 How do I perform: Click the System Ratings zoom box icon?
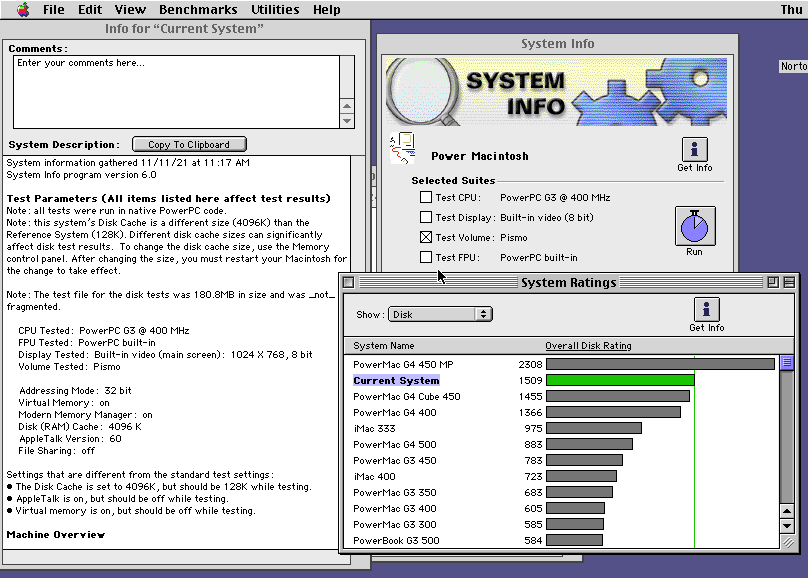tap(772, 282)
